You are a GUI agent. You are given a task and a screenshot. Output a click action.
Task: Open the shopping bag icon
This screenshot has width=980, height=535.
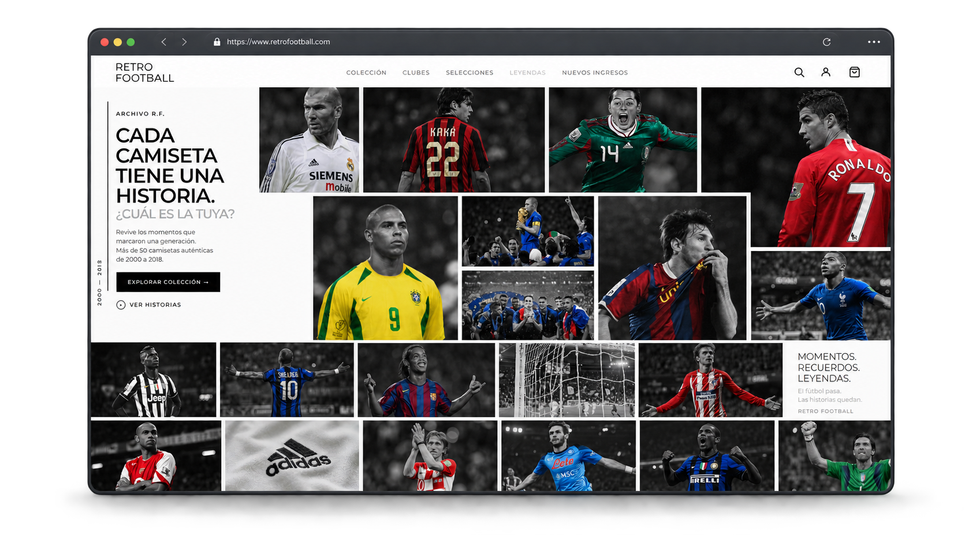tap(855, 72)
